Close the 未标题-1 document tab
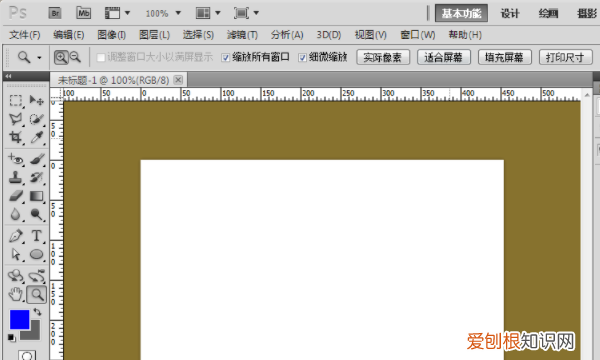This screenshot has height=360, width=600. (x=178, y=80)
